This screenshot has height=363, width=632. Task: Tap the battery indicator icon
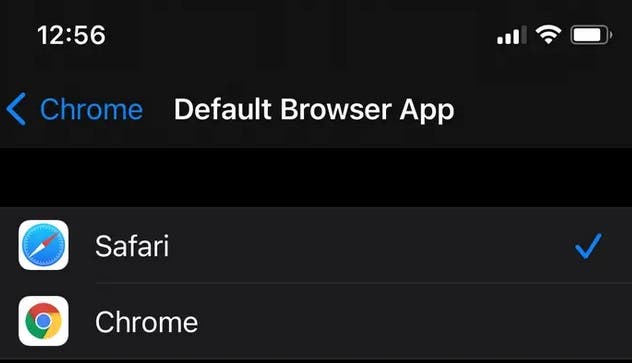(x=591, y=35)
